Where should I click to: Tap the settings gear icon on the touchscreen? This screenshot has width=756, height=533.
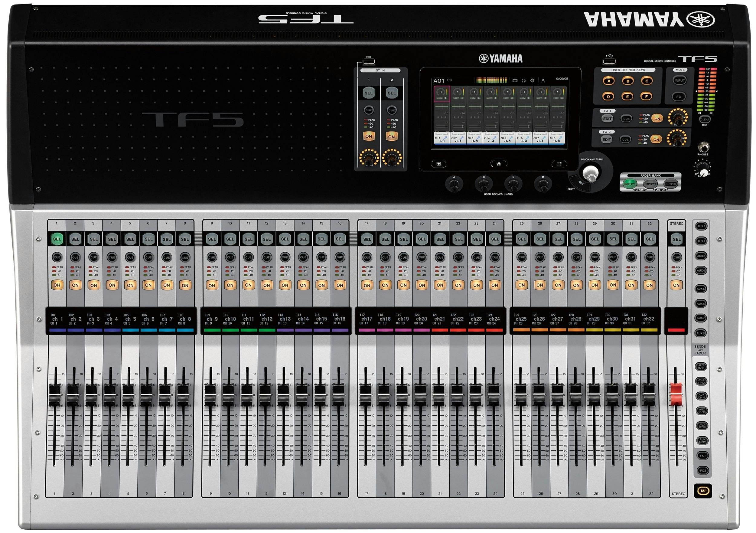coord(533,81)
